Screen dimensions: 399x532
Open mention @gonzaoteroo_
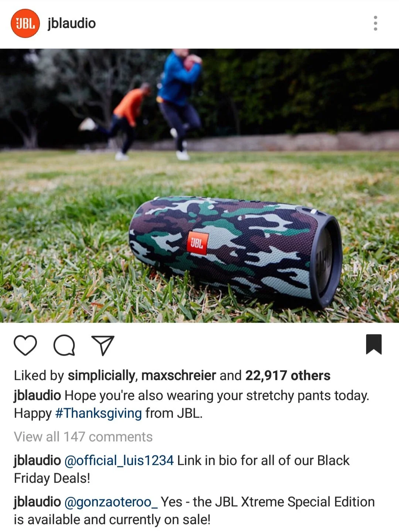point(111,502)
